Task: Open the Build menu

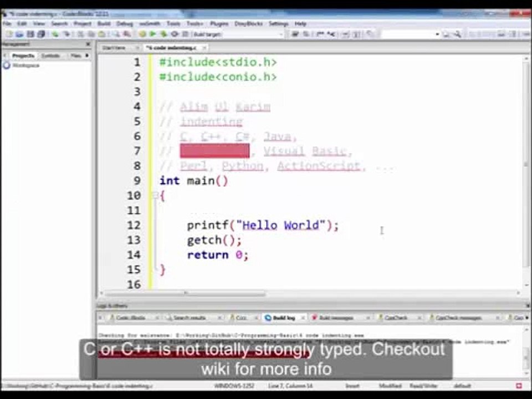Action: pos(104,23)
